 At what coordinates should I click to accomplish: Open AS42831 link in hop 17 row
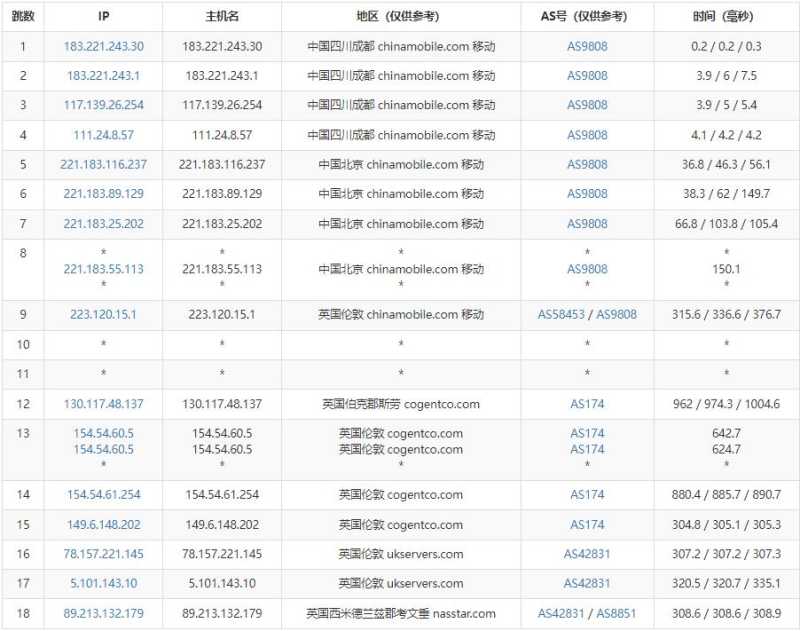coord(587,583)
